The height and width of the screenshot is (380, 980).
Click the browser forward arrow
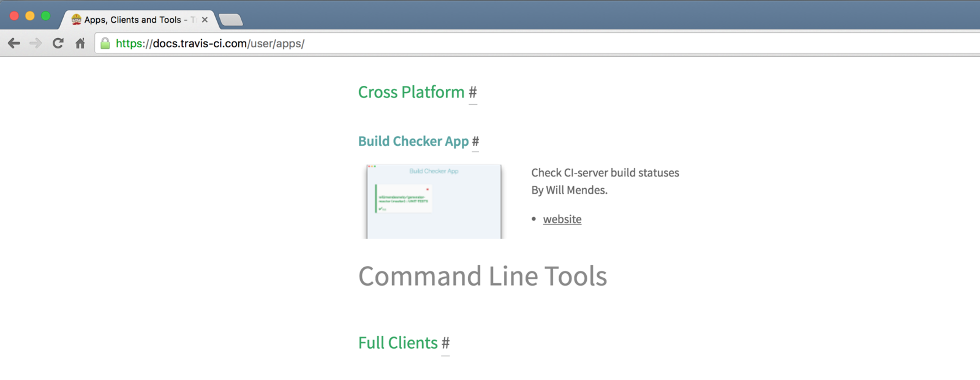(36, 44)
